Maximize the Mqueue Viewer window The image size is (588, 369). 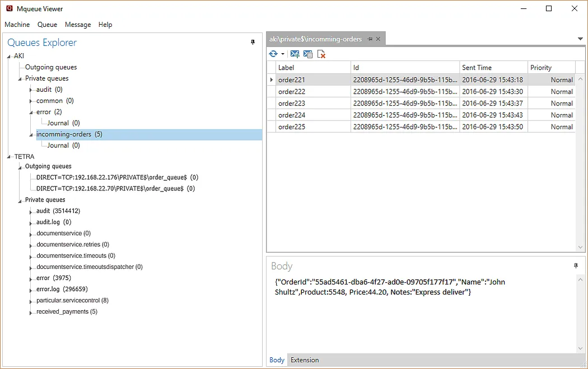tap(549, 8)
